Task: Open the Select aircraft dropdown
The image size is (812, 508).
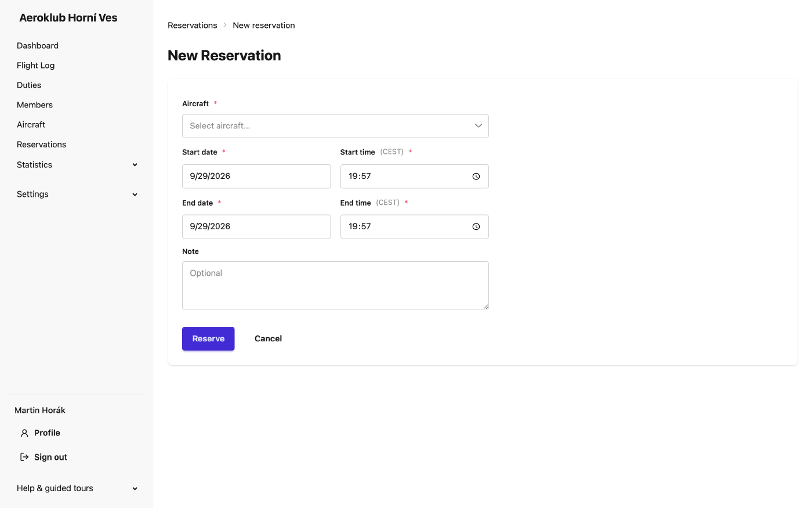Action: [x=335, y=126]
